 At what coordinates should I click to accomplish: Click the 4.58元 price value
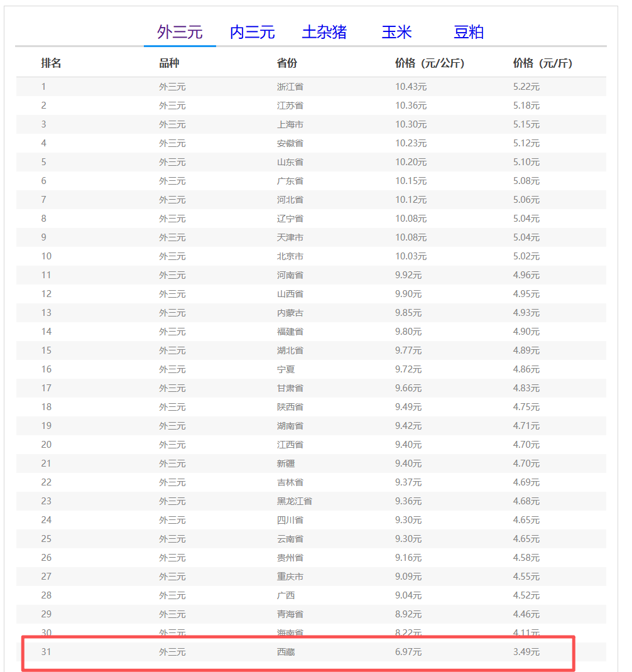526,558
